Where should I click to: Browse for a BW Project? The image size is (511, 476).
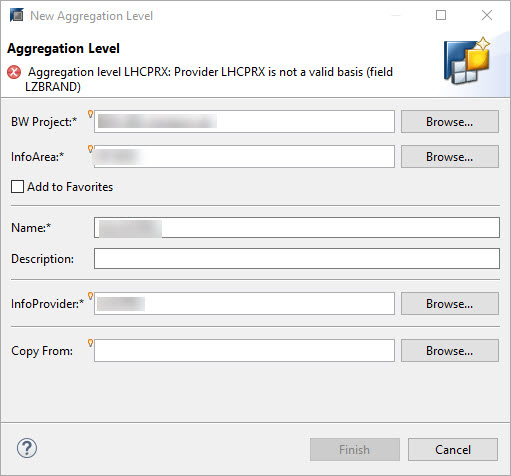tap(450, 122)
